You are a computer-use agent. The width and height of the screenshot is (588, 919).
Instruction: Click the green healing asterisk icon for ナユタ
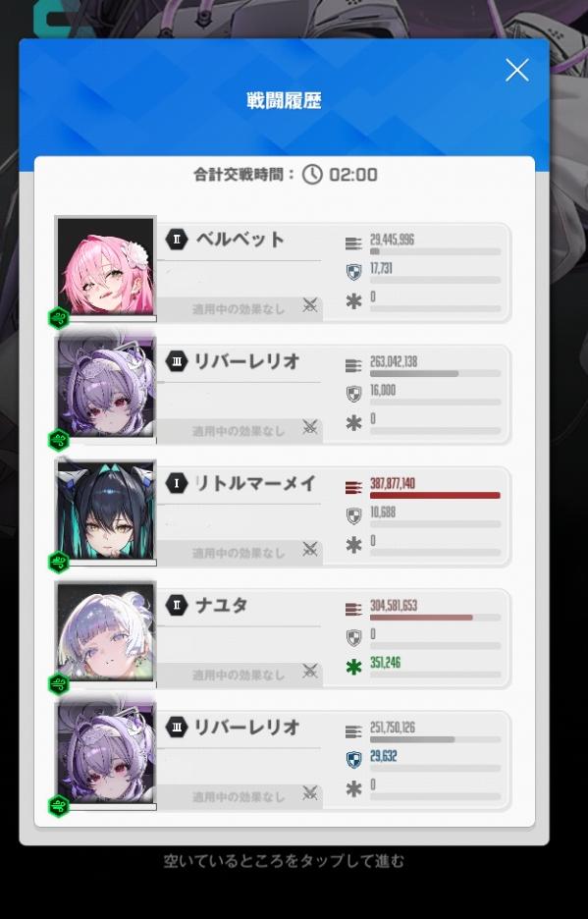tap(353, 667)
